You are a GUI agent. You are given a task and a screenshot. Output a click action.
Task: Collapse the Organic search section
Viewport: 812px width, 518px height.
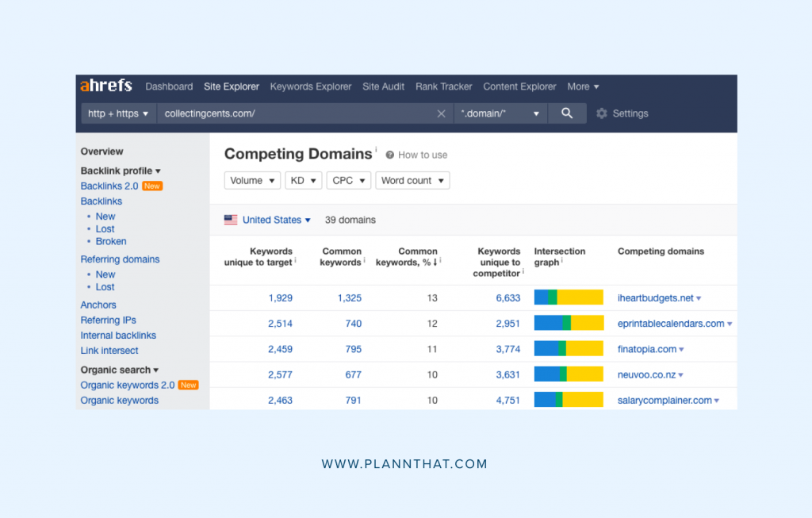coord(120,370)
